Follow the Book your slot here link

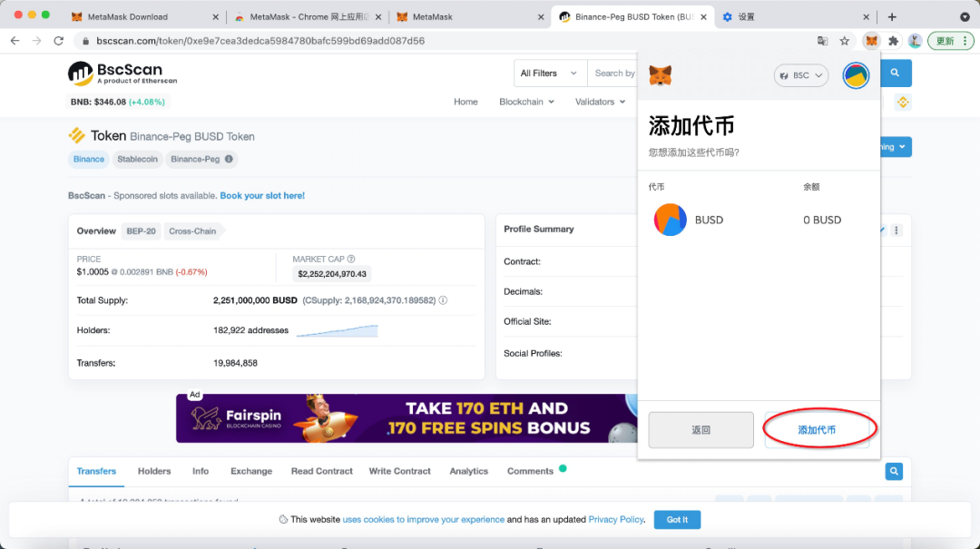click(262, 196)
